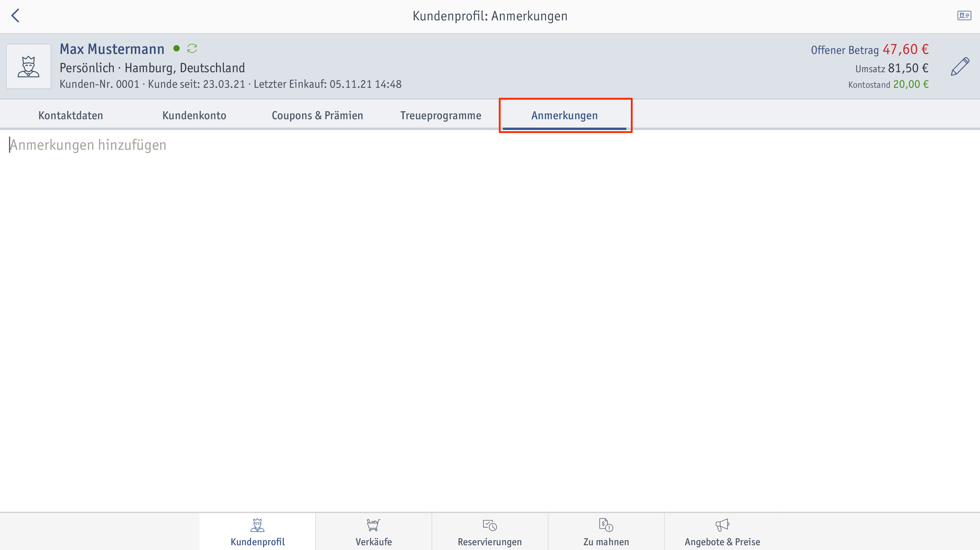Screen dimensions: 980x550
Task: Click the Kundenprofil: Anmerkungen title
Action: [490, 16]
